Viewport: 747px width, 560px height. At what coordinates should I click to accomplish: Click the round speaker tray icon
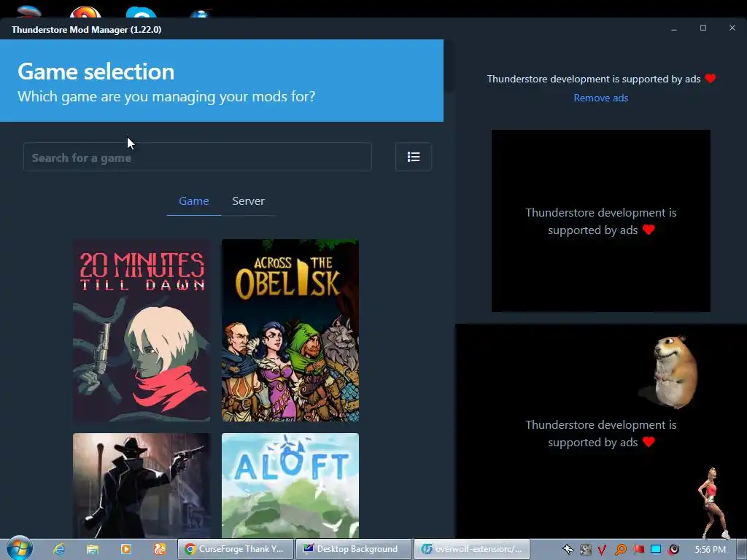pyautogui.click(x=673, y=550)
